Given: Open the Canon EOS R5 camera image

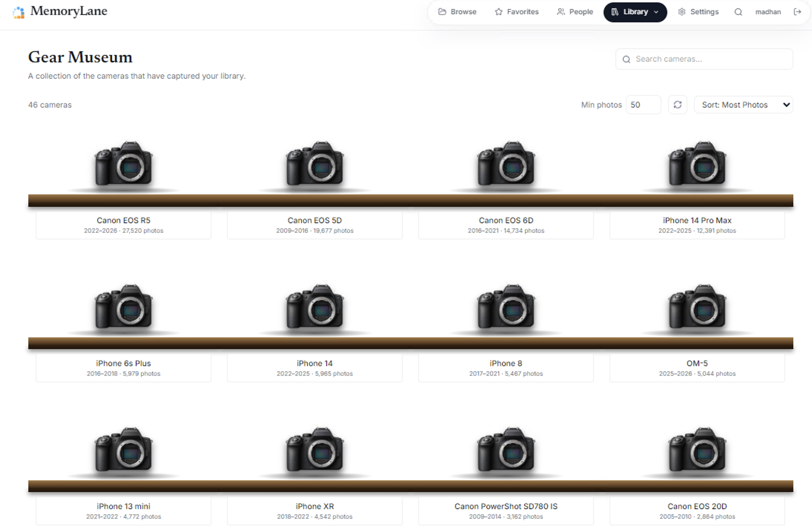Looking at the screenshot, I should 123,163.
